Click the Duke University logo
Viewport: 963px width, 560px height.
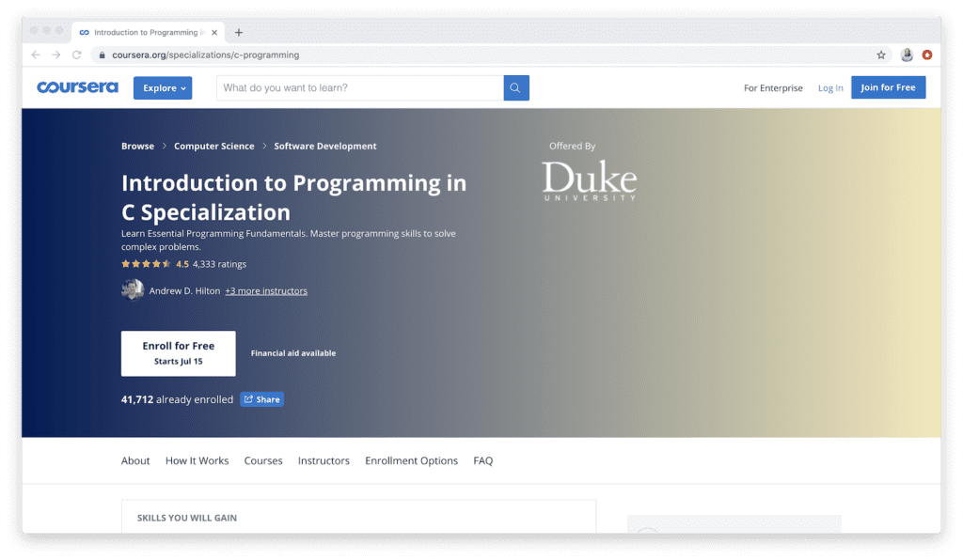[x=589, y=180]
